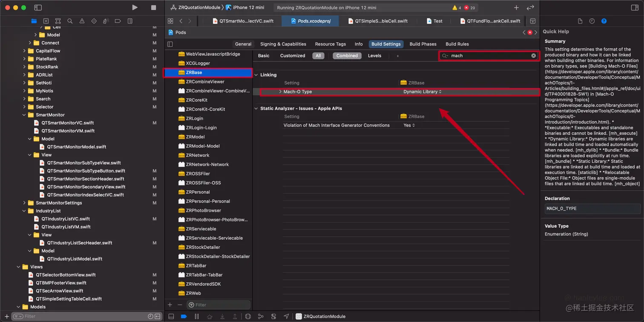Toggle the debug area visibility
The image size is (644, 322).
pos(171,316)
